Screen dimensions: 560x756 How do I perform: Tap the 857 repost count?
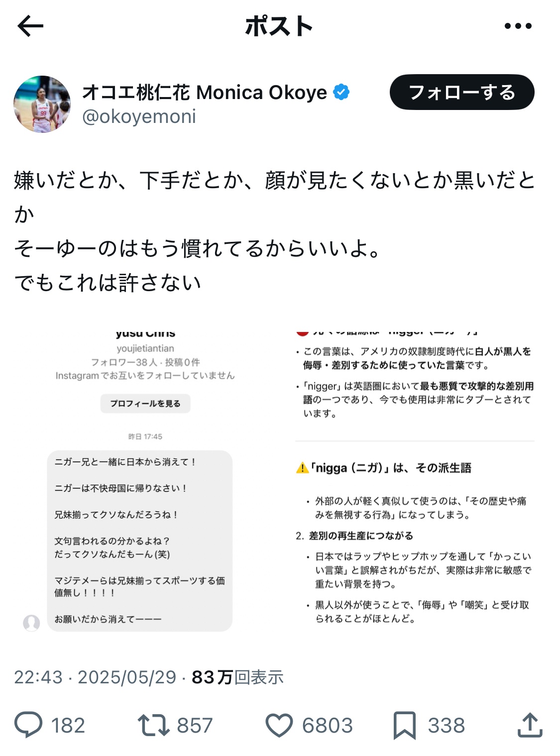(195, 725)
